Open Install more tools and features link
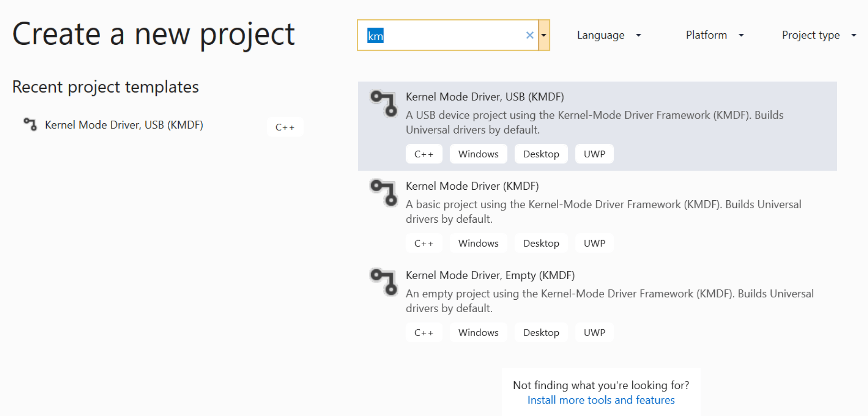The width and height of the screenshot is (868, 416). (x=601, y=400)
